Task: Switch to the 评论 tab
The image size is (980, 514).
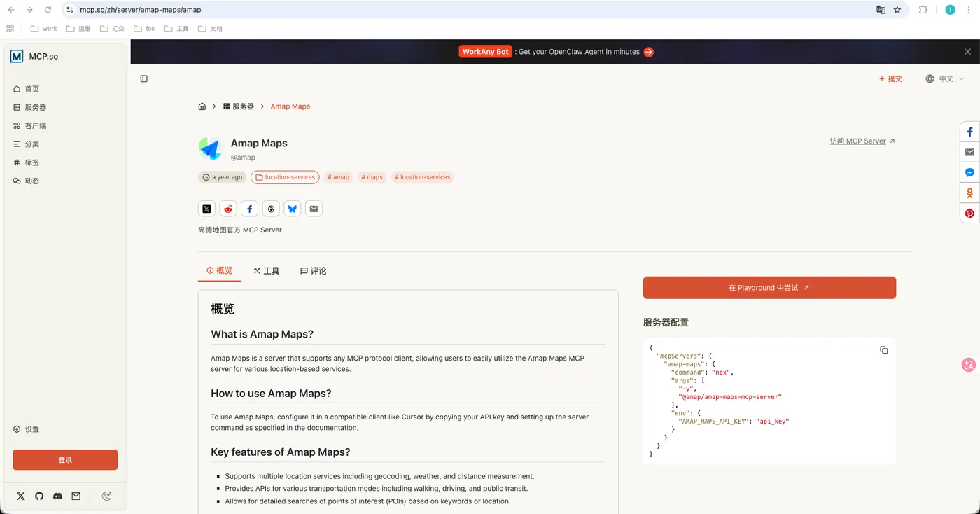Action: click(314, 271)
